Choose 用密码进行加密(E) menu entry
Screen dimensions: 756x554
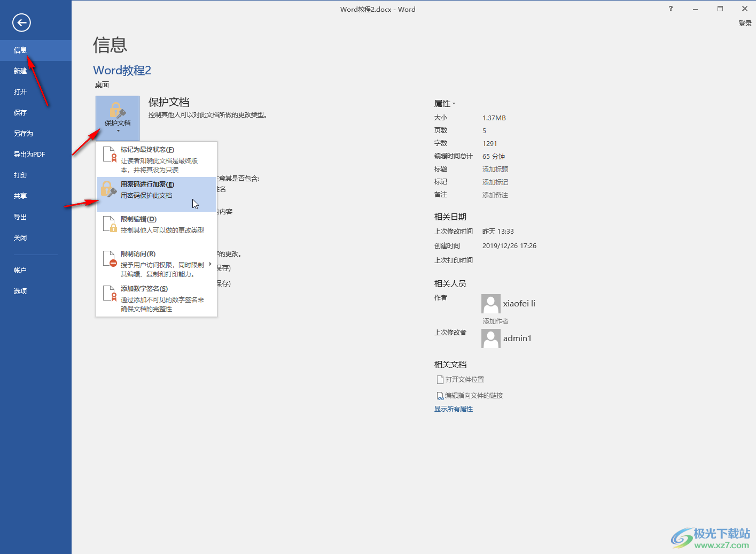click(157, 194)
